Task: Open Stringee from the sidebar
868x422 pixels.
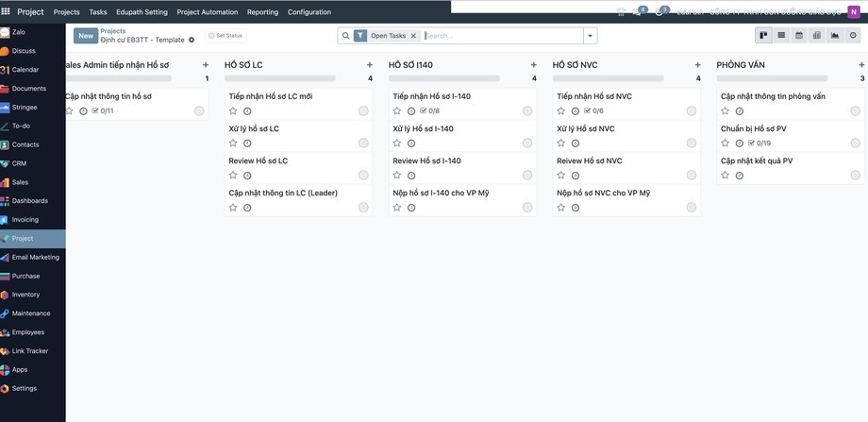Action: pyautogui.click(x=33, y=108)
